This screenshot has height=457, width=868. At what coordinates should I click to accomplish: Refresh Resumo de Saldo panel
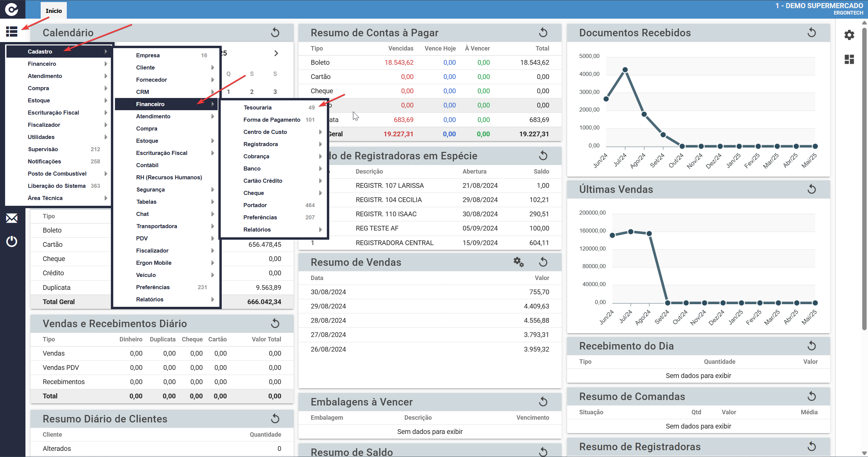[543, 452]
